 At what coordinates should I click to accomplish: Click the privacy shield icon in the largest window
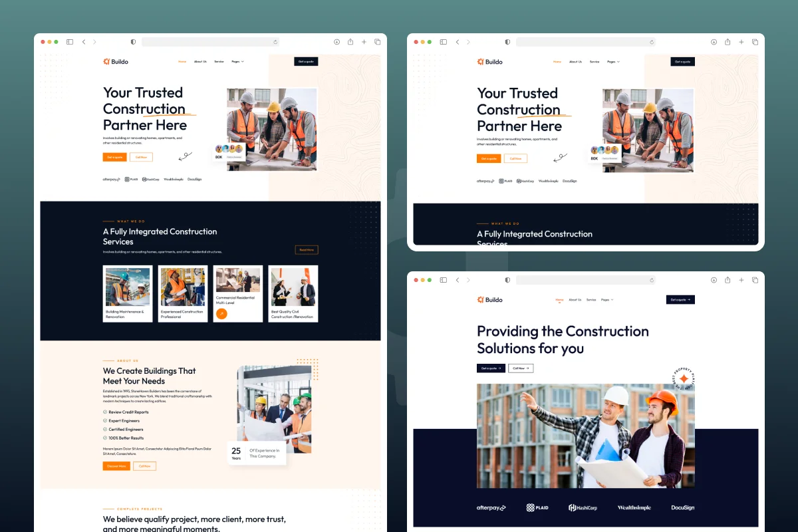point(133,42)
